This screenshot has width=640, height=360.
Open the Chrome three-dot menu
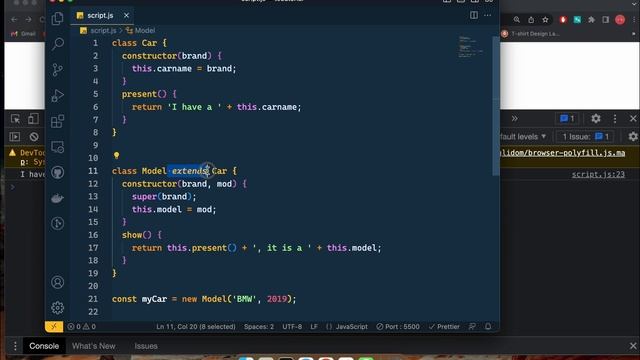[634, 20]
